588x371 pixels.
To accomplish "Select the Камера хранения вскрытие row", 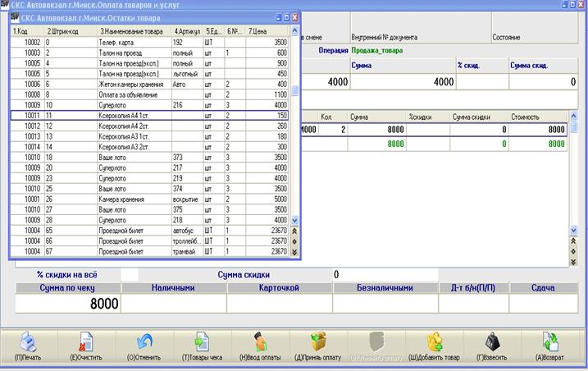I will (x=149, y=199).
